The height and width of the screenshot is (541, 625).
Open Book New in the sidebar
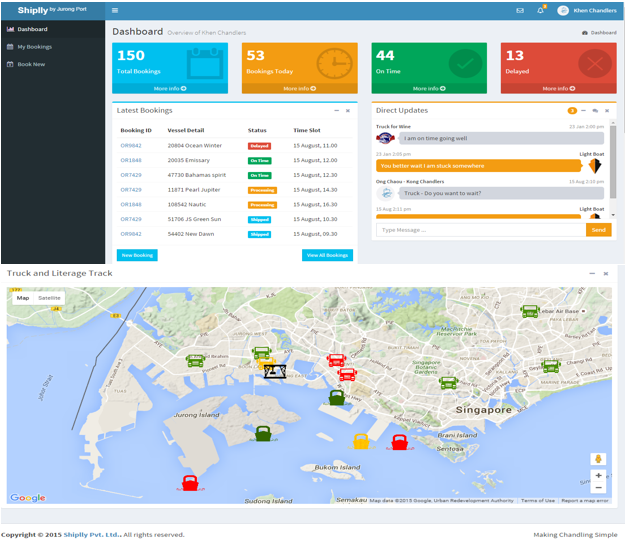point(53,64)
